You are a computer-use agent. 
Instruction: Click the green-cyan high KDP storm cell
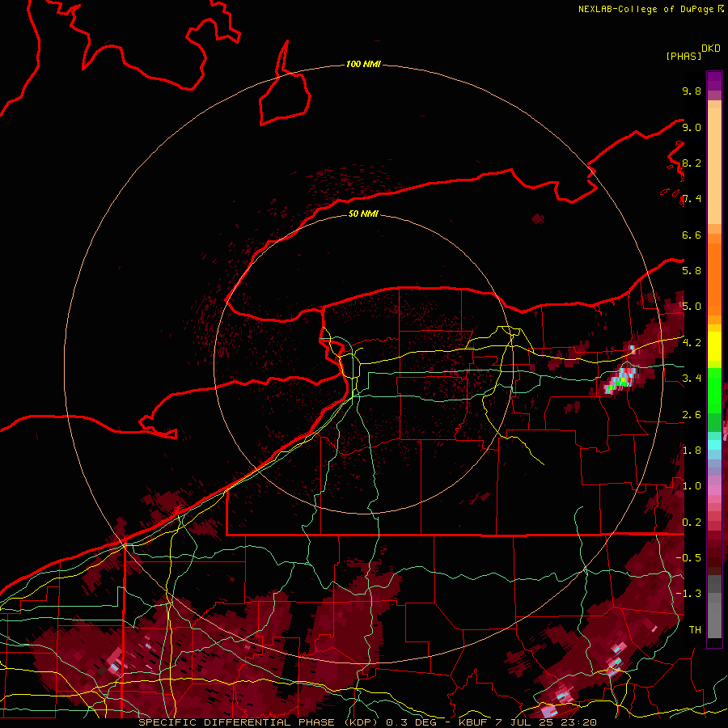(x=620, y=379)
